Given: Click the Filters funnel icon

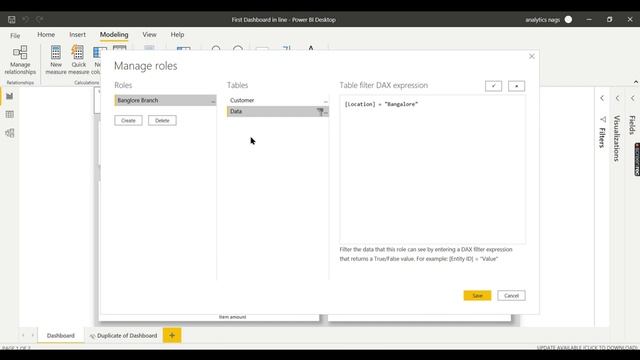Looking at the screenshot, I should point(603,120).
